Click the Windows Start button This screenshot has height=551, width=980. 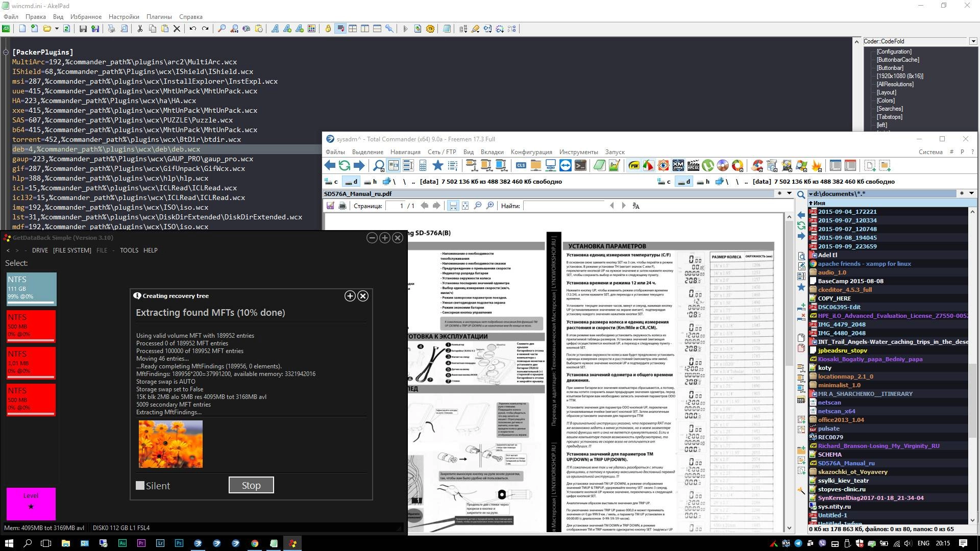pos(9,543)
